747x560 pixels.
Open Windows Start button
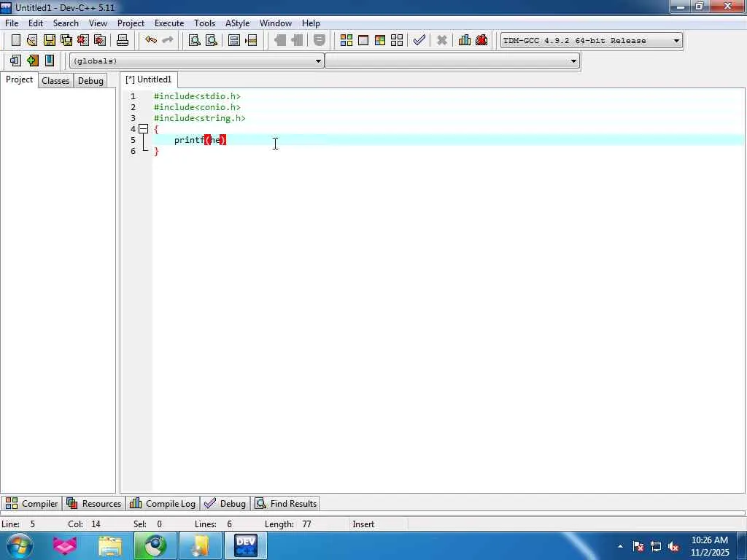19,545
